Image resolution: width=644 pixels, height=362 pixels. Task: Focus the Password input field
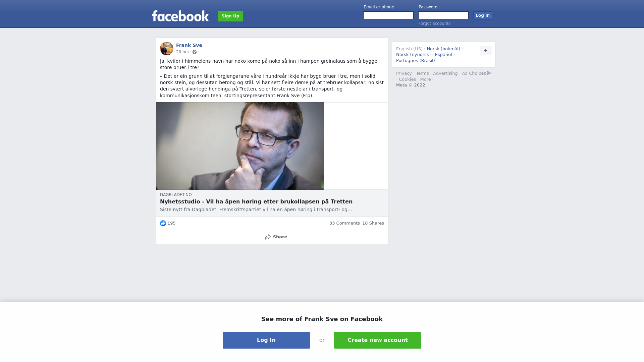[443, 15]
